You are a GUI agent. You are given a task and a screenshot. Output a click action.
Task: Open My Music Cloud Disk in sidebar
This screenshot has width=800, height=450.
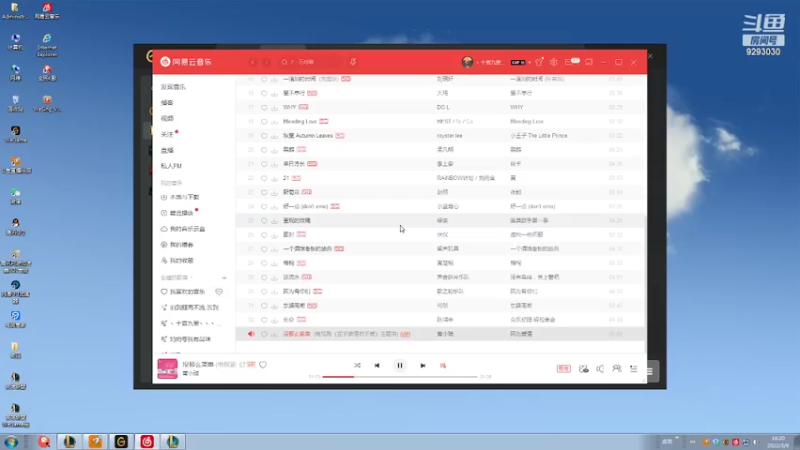pos(183,229)
